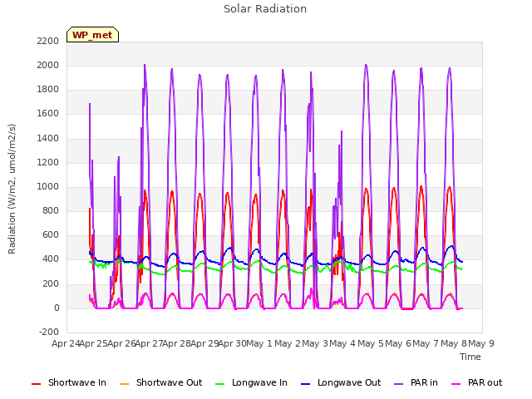Click the green Longwave In legend swatch
The width and height of the screenshot is (532, 399).
pyautogui.click(x=219, y=384)
